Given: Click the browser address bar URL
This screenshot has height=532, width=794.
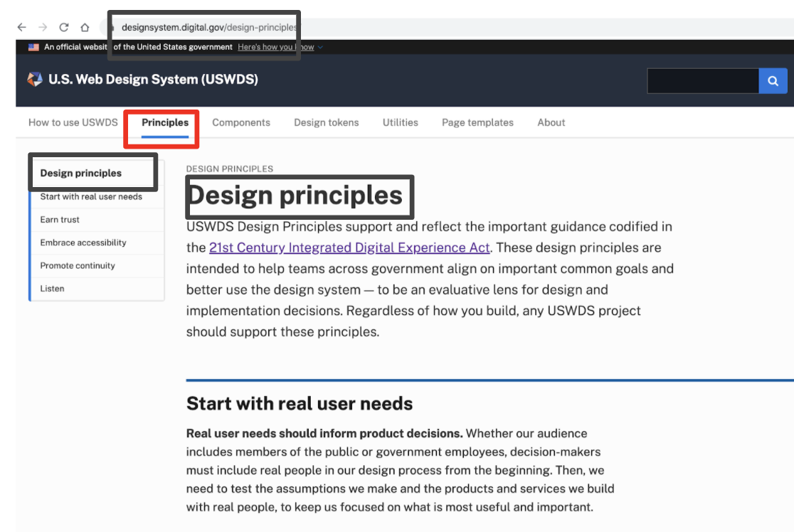Looking at the screenshot, I should click(209, 27).
